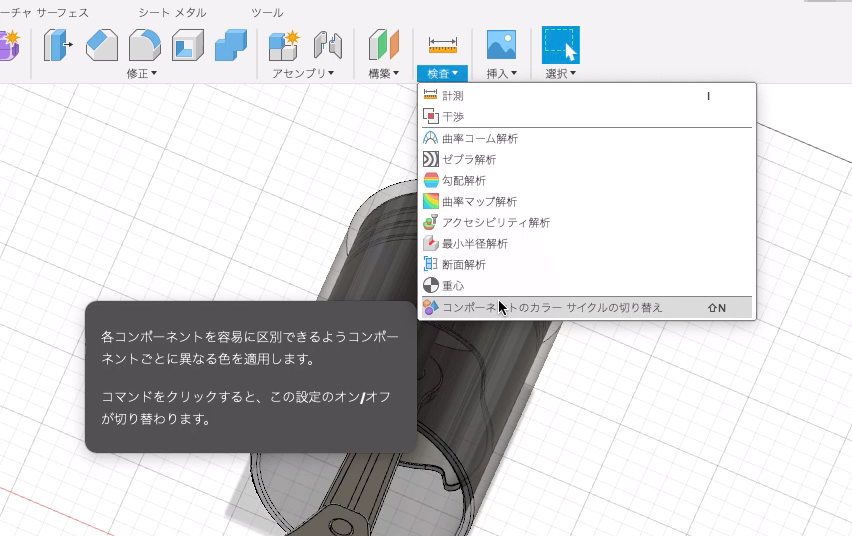Choose 最小半径解析 menu item
Image resolution: width=852 pixels, height=536 pixels.
(x=587, y=244)
